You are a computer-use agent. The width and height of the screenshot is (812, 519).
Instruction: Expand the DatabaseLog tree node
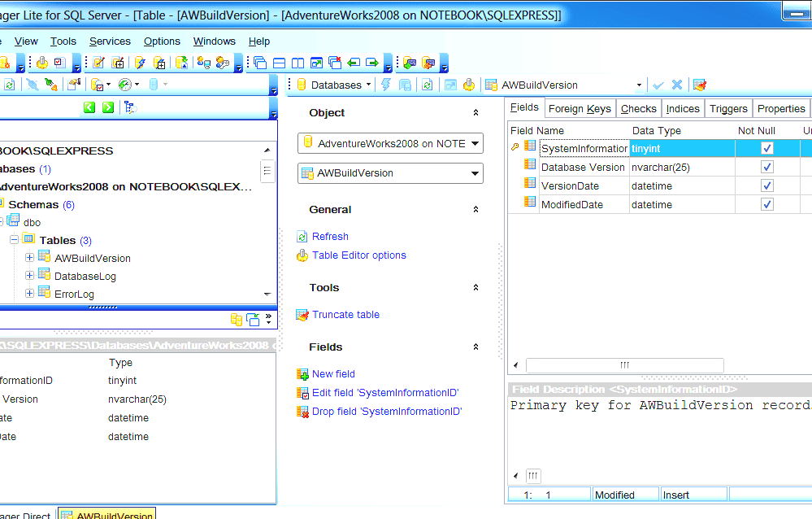coord(29,277)
